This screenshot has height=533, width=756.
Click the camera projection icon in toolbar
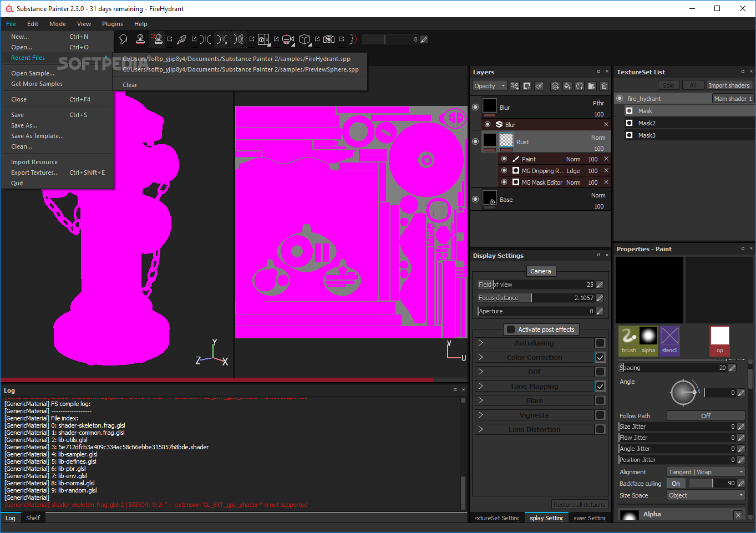[x=288, y=39]
